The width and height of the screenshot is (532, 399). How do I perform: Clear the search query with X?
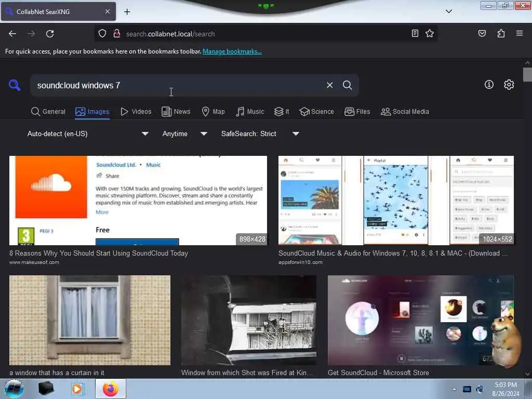point(329,85)
